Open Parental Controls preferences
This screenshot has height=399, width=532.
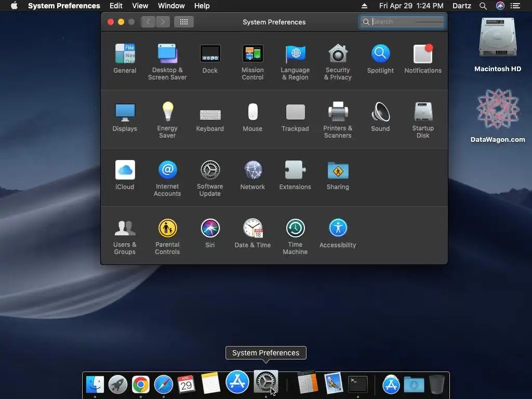(167, 236)
